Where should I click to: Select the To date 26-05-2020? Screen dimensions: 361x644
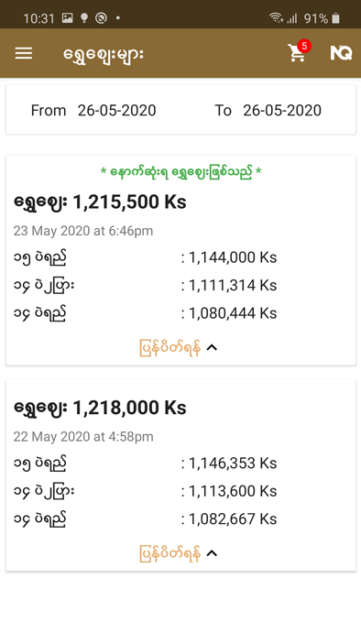click(281, 110)
